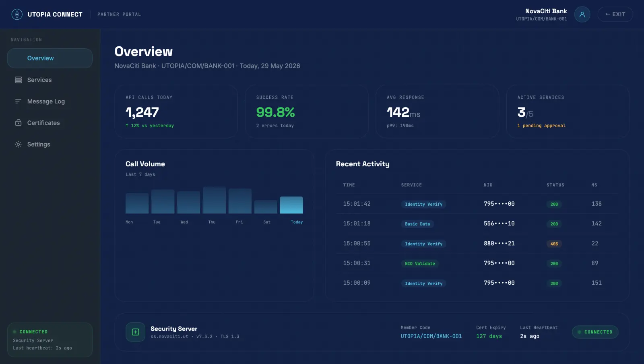The width and height of the screenshot is (644, 364).
Task: Click the Recent Activity heading
Action: pos(363,164)
